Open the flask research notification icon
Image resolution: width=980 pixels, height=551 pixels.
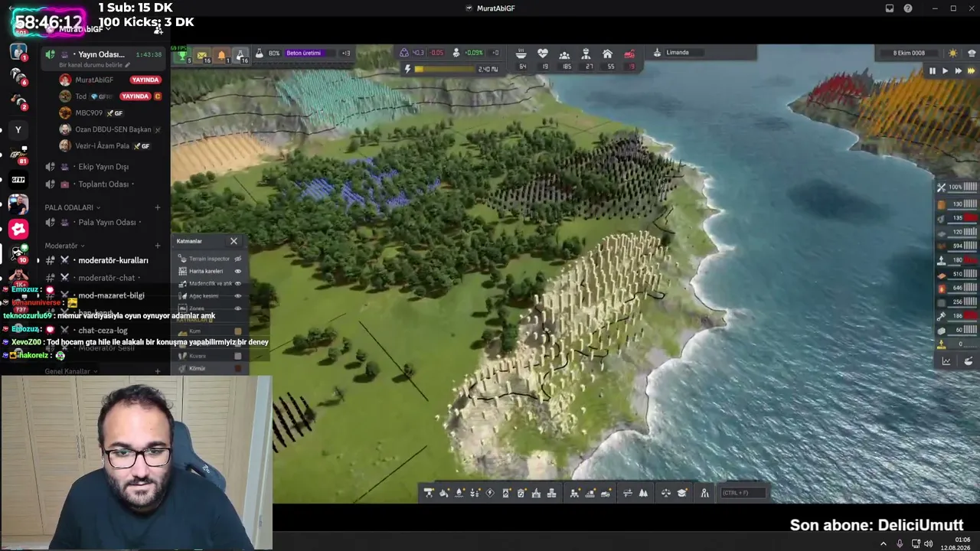pos(240,54)
